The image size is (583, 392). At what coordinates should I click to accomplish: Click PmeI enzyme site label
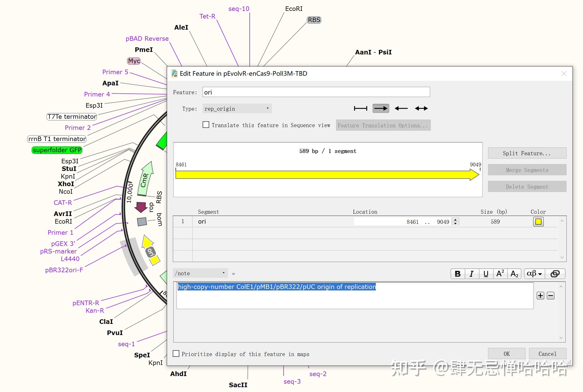click(144, 50)
